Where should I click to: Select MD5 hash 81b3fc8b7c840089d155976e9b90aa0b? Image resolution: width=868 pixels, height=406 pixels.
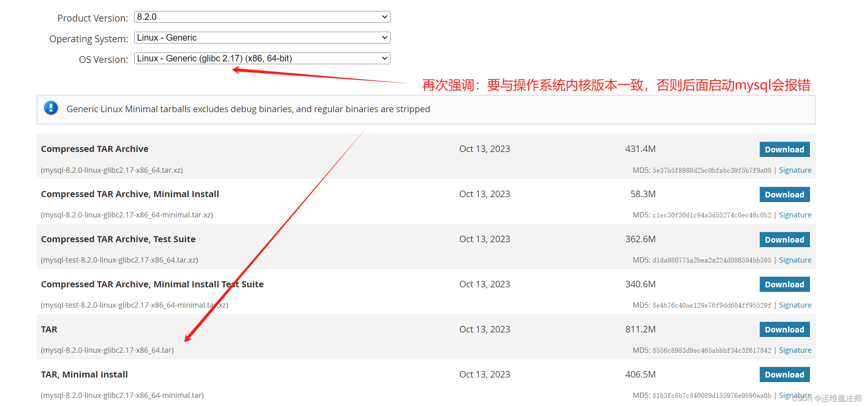point(712,396)
